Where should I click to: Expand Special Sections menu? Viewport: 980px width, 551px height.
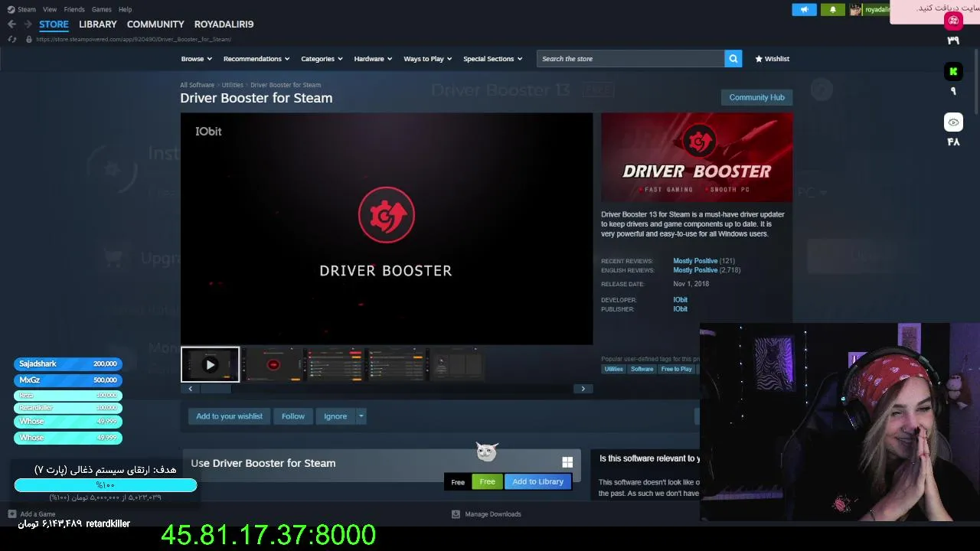492,59
